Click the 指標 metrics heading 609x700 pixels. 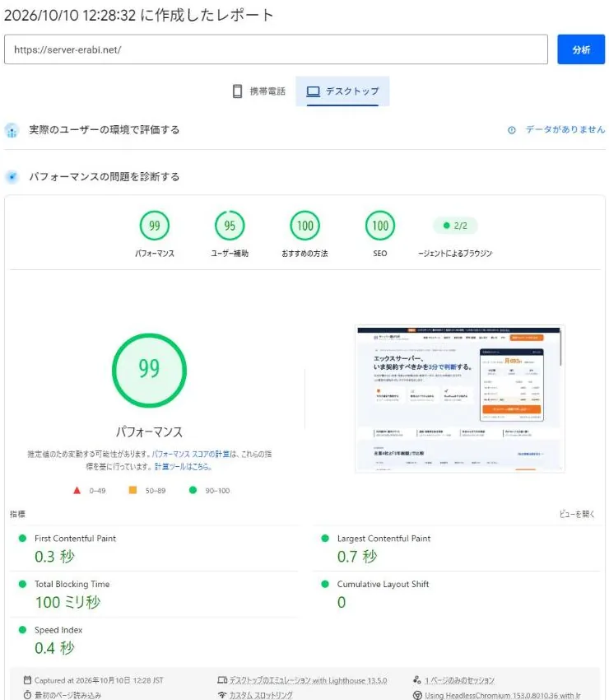tap(17, 514)
